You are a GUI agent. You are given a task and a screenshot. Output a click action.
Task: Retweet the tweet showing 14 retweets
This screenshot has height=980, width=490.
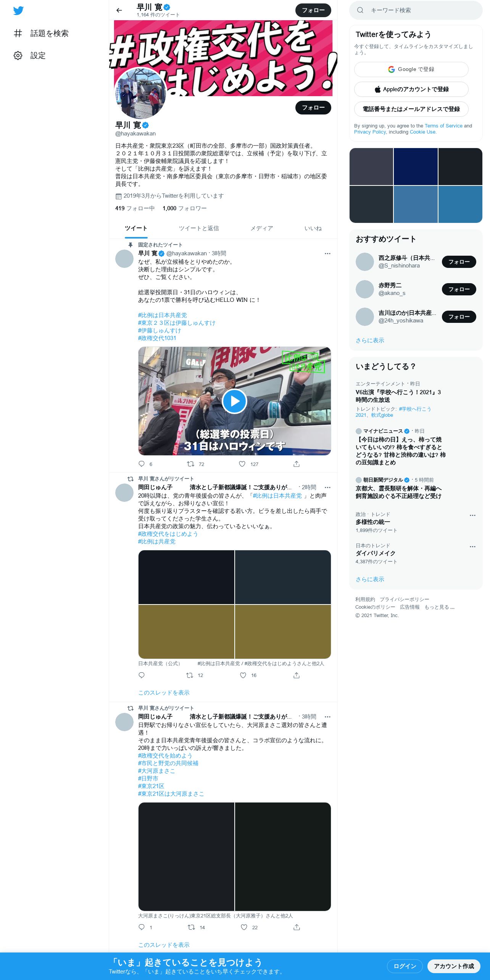click(191, 927)
